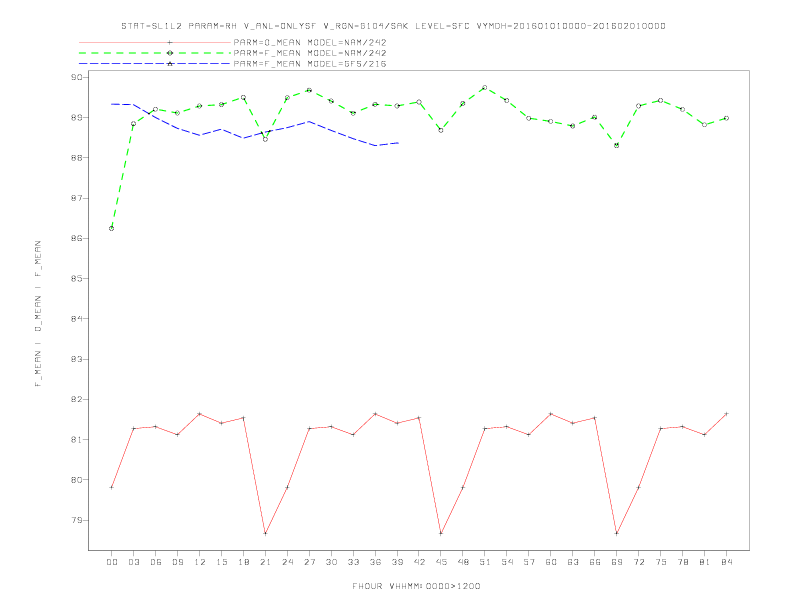Select green NAM forecast dip marker at hour 69

[617, 145]
